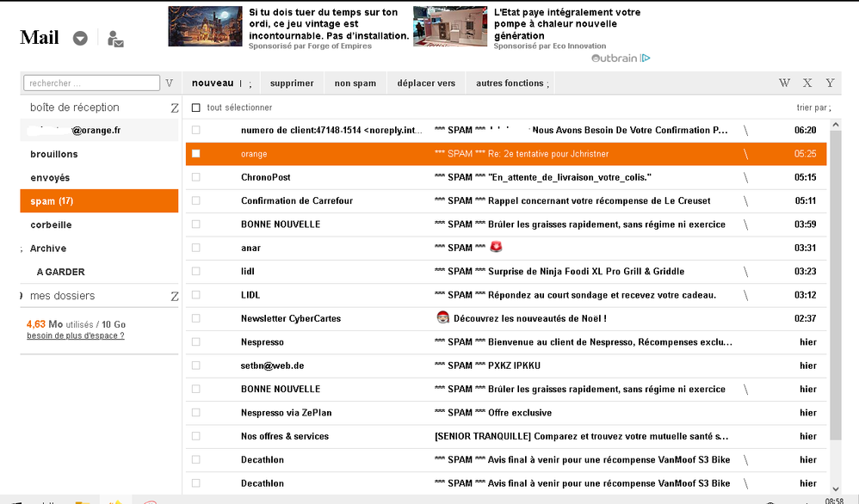Image resolution: width=859 pixels, height=504 pixels.
Task: Click the nouveau compose button
Action: (x=213, y=83)
